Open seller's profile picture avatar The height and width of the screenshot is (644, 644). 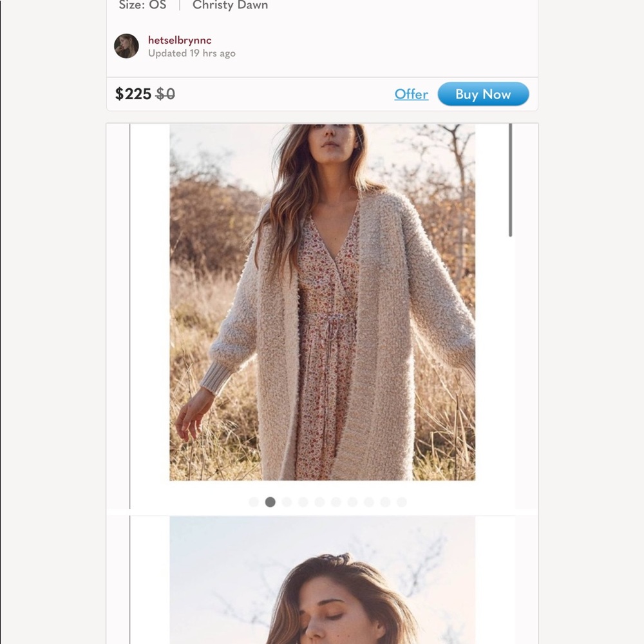126,46
